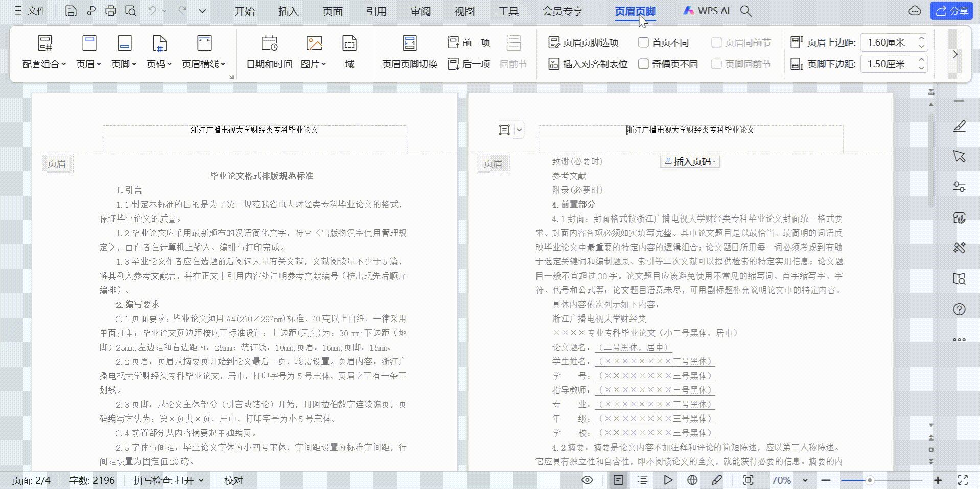Expand quick access toolbar dropdown chevron

202,11
